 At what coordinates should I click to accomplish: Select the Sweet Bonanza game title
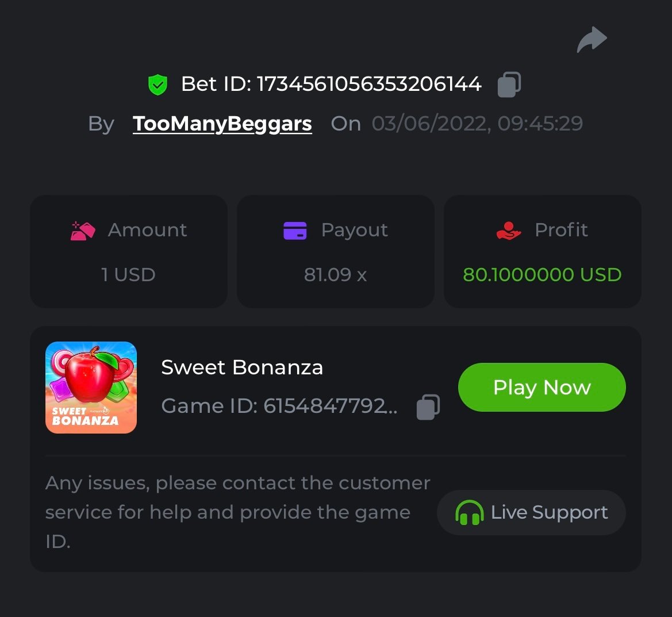[x=242, y=367]
